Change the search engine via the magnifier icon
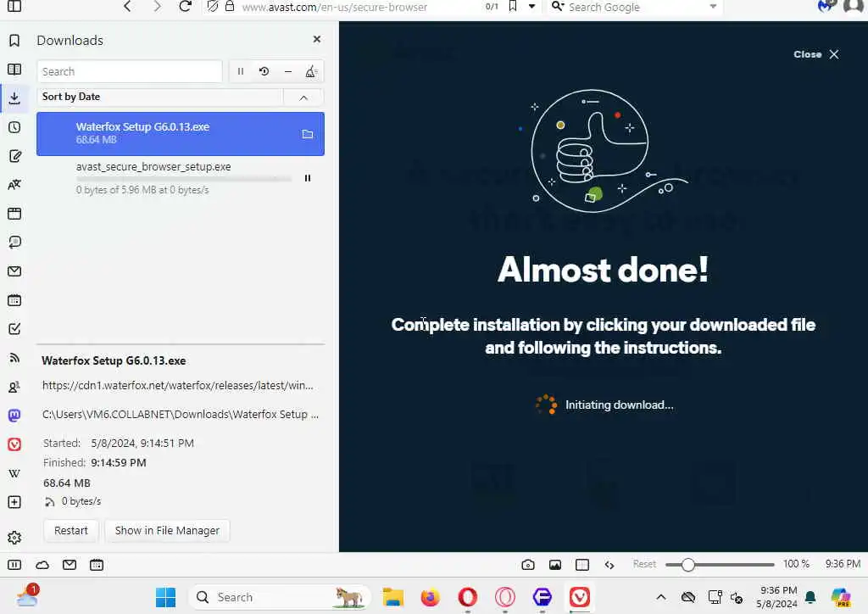The height and width of the screenshot is (614, 868). click(558, 7)
